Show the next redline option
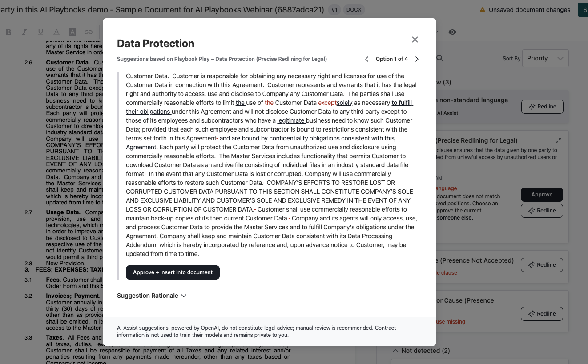The image size is (588, 364). [x=417, y=59]
